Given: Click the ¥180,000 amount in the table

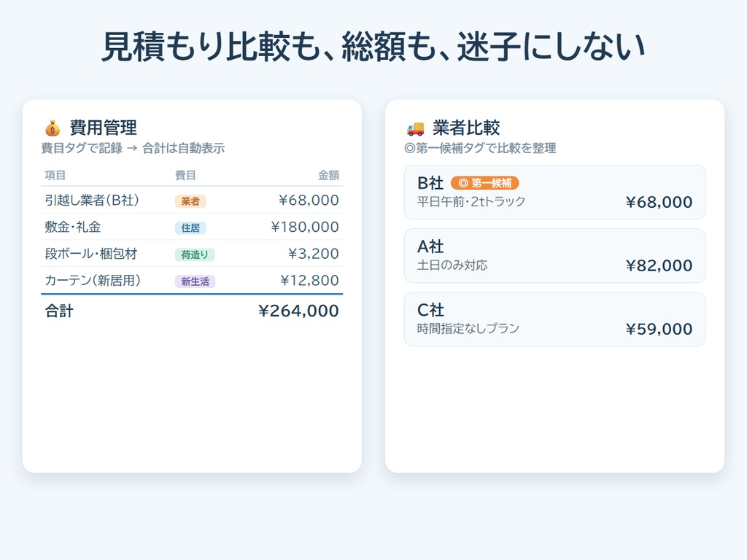Looking at the screenshot, I should point(305,227).
